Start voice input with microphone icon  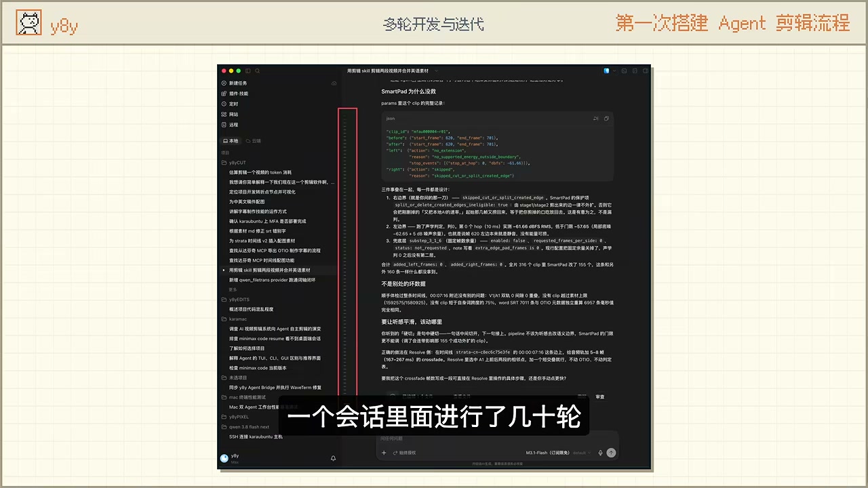coord(600,453)
